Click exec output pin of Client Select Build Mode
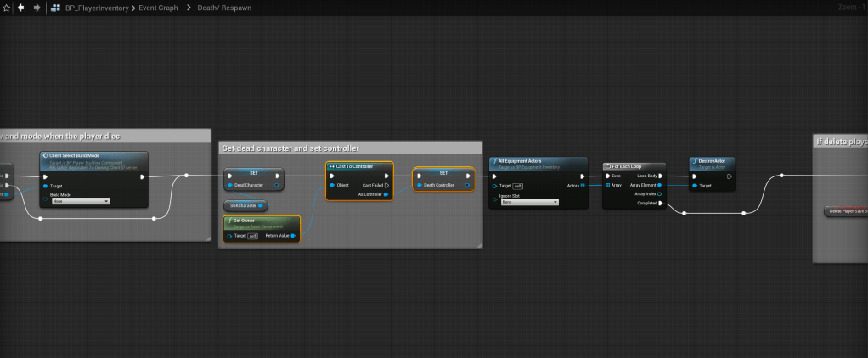Viewport: 868px width, 358px height. click(x=143, y=177)
